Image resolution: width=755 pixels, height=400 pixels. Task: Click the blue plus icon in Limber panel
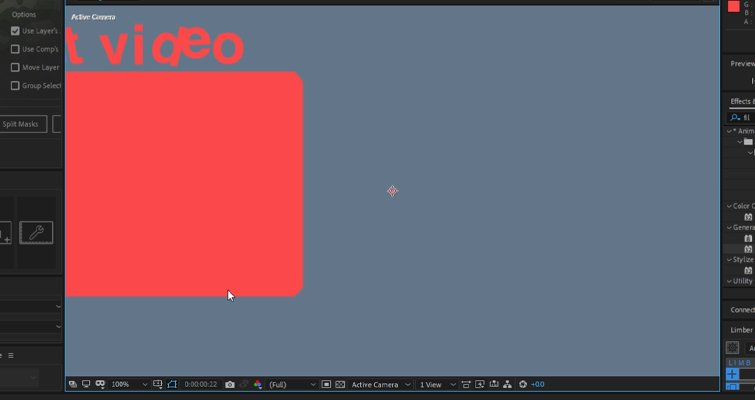coord(732,374)
